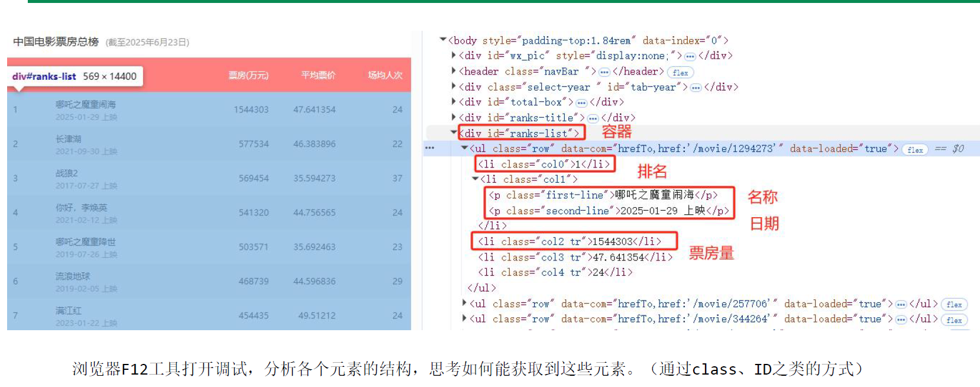Toggle the flex badge on the /movie/344264 ul

pos(954,320)
